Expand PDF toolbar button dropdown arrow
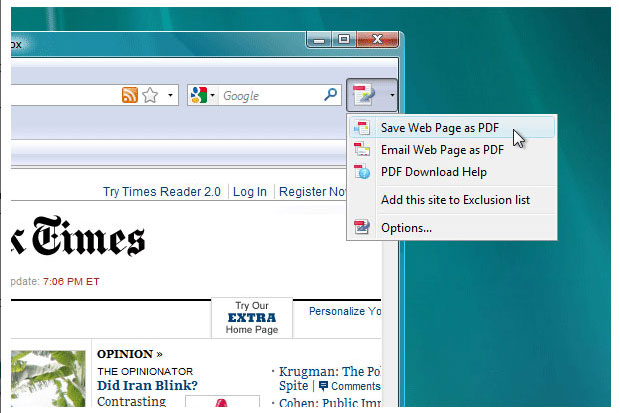 pos(392,95)
